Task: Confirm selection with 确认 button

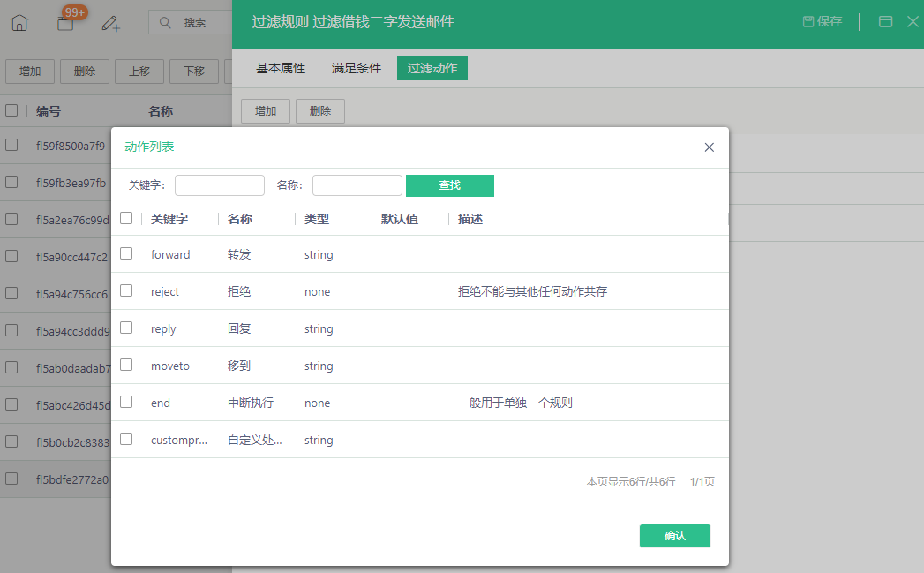Action: tap(675, 536)
